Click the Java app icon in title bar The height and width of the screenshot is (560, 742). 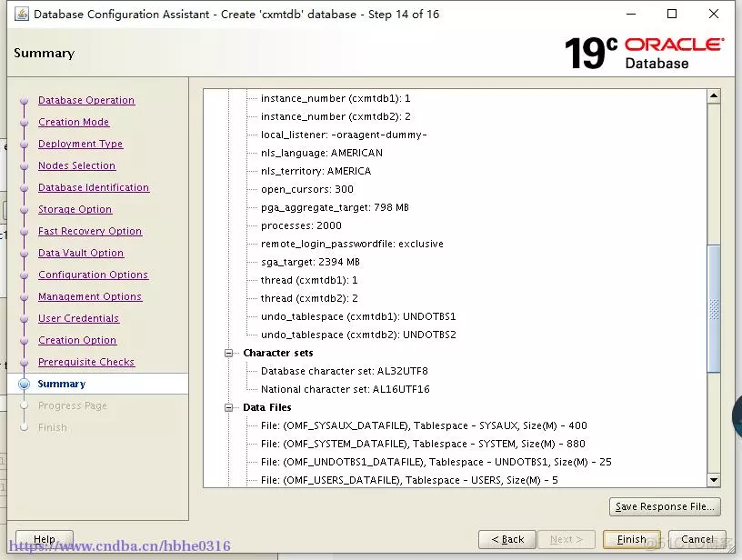21,15
